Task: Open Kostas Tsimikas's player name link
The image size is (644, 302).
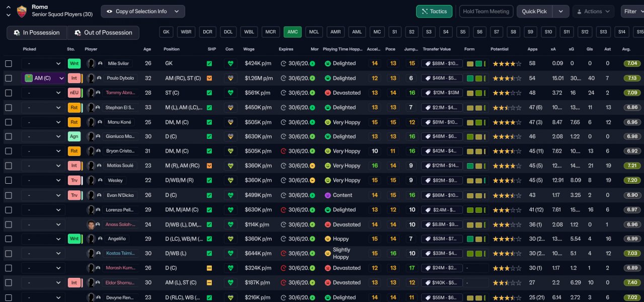Action: click(120, 254)
